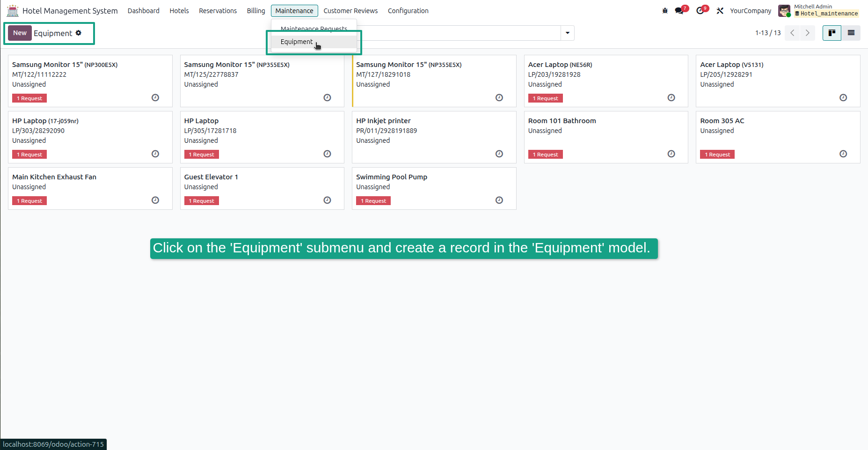This screenshot has width=868, height=450.
Task: Open the Hotels menu
Action: pos(179,11)
